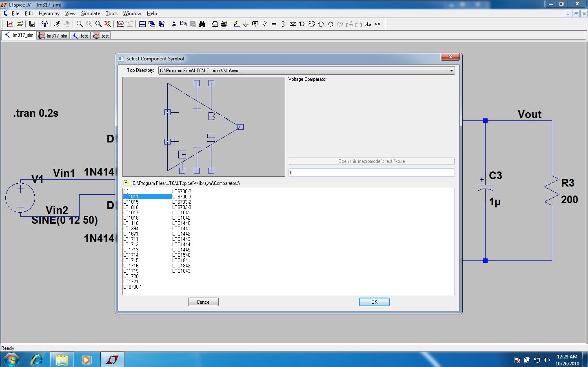Select LTC1540 in the component list

(x=181, y=255)
